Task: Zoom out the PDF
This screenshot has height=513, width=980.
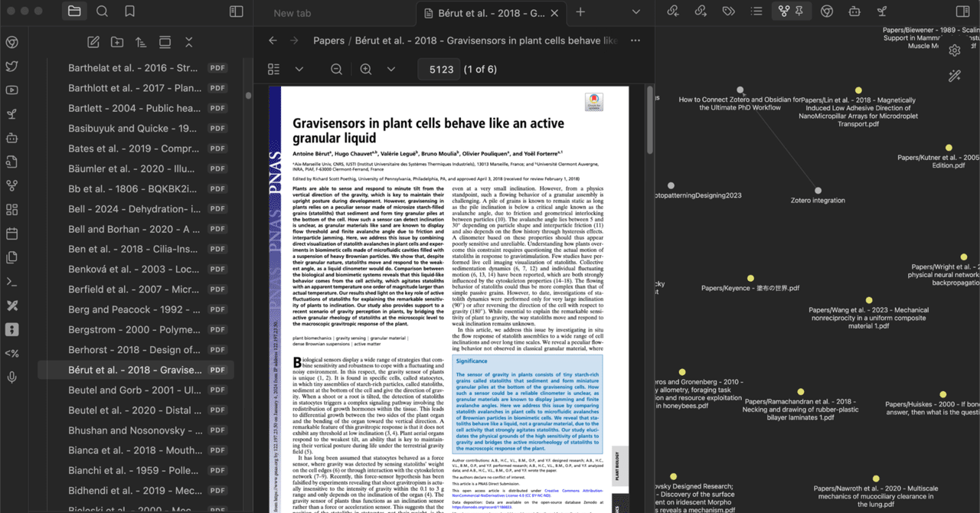Action: point(336,69)
